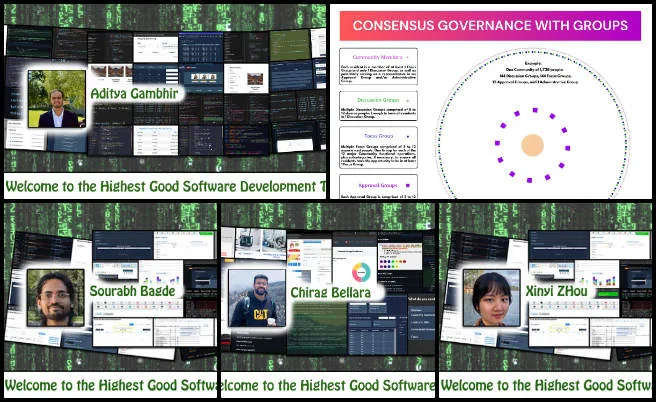Image resolution: width=656 pixels, height=402 pixels.
Task: Click the Welcome banner under Sourabh Bagde
Action: (110, 385)
